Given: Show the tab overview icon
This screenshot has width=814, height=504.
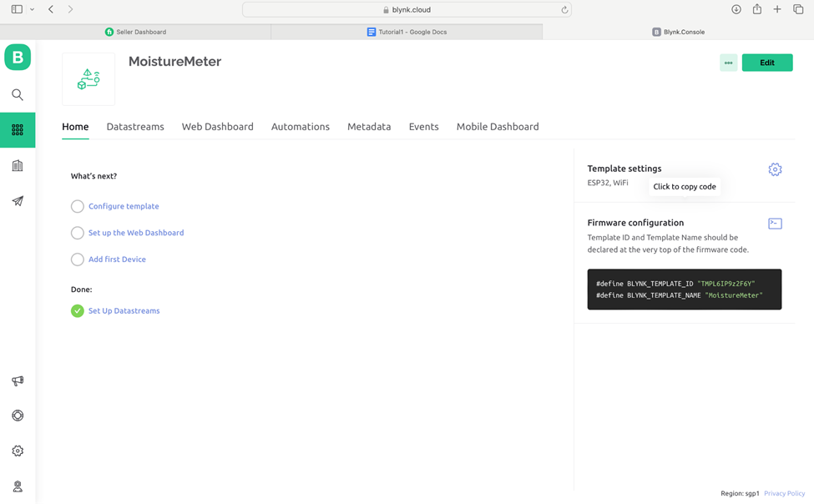Looking at the screenshot, I should [x=798, y=9].
